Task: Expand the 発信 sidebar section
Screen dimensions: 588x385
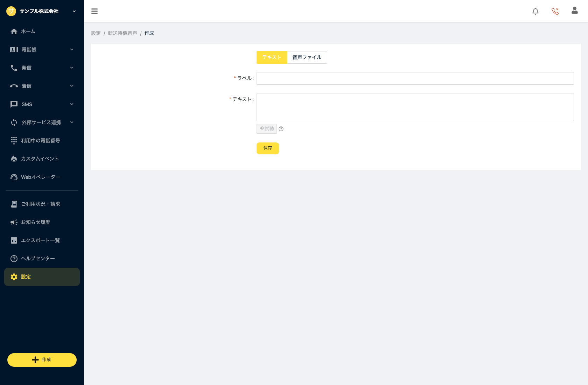Action: [x=42, y=68]
